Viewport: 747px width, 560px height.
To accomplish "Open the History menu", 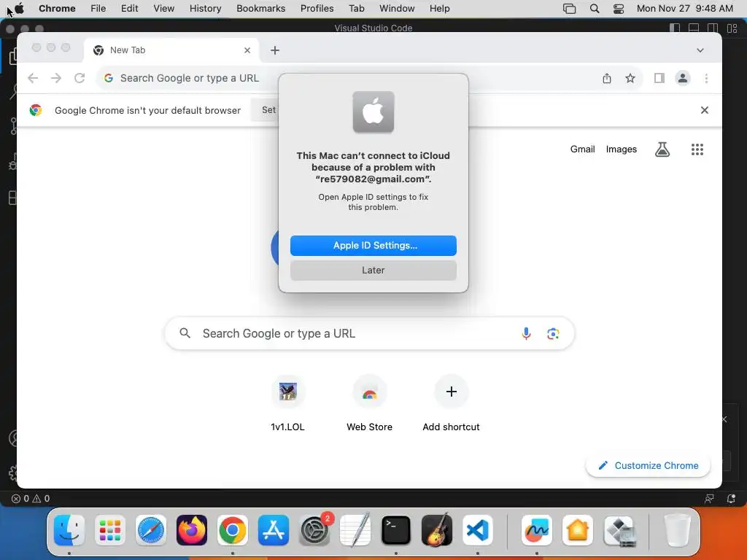I will 205,9.
